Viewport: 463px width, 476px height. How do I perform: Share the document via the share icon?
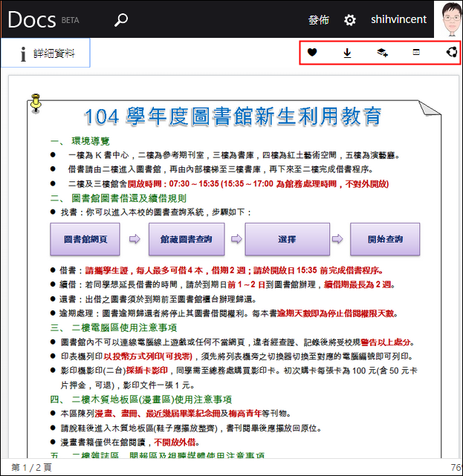[x=451, y=52]
